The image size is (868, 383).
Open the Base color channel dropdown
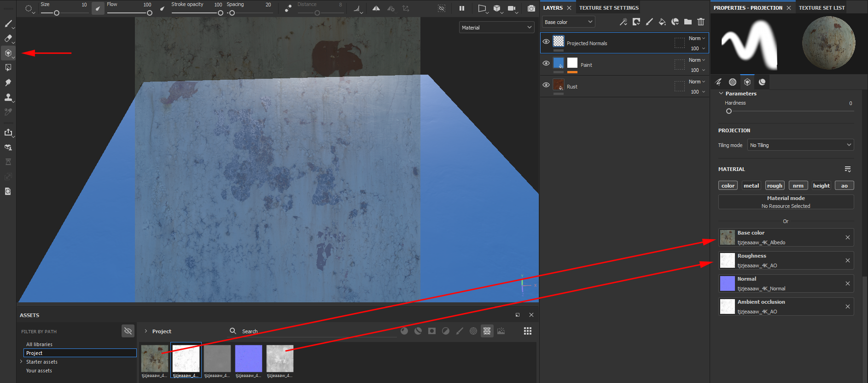[x=568, y=22]
